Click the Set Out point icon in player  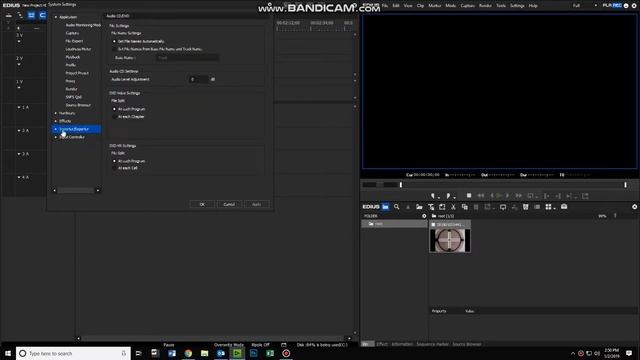point(448,196)
